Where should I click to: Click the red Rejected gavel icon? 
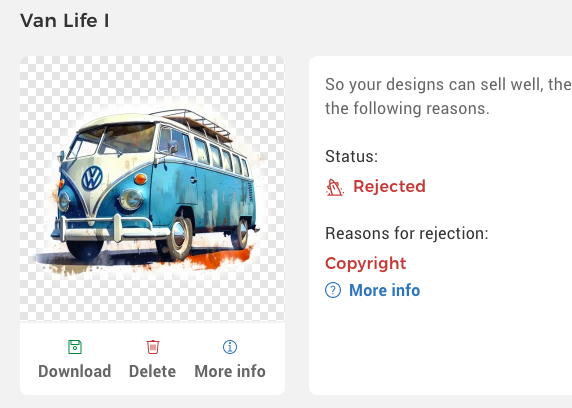tap(334, 188)
